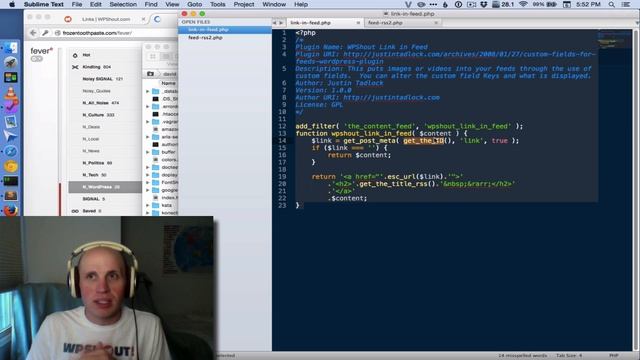The height and width of the screenshot is (360, 640).
Task: Open the N_All_Noise group in Fever
Action: tap(105, 103)
